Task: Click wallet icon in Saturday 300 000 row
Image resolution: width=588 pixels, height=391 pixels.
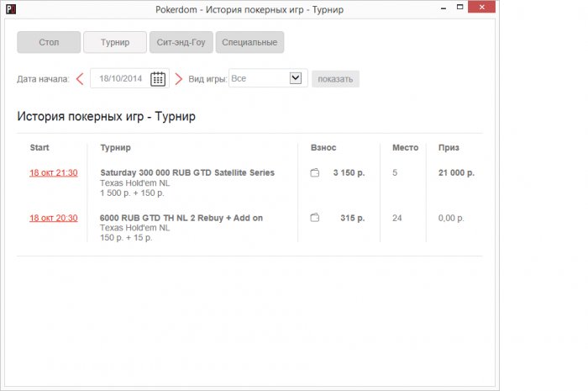Action: (315, 172)
